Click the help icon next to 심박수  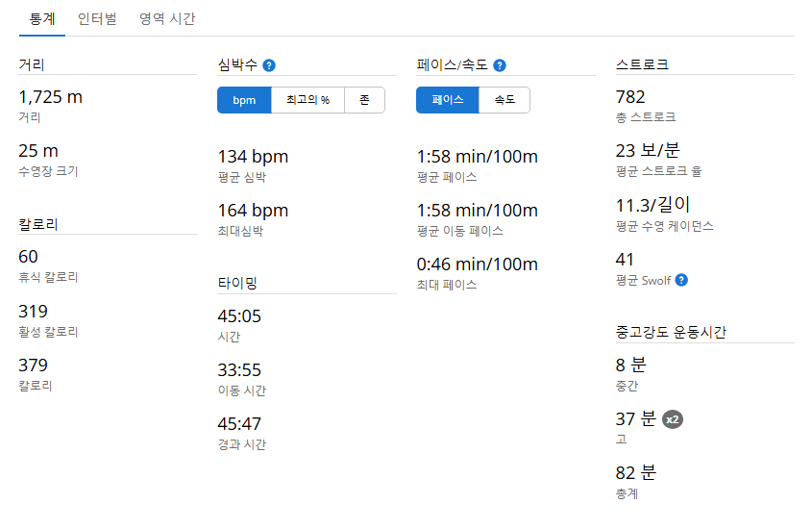tap(269, 65)
